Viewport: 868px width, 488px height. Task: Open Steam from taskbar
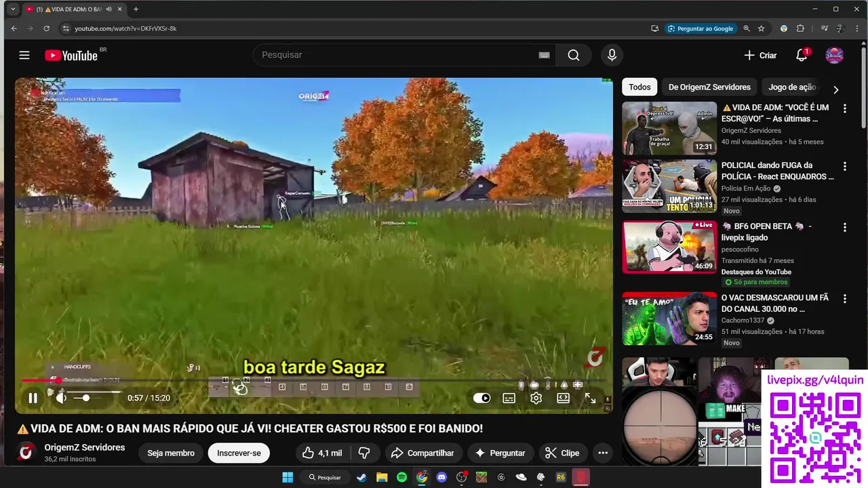point(361,477)
